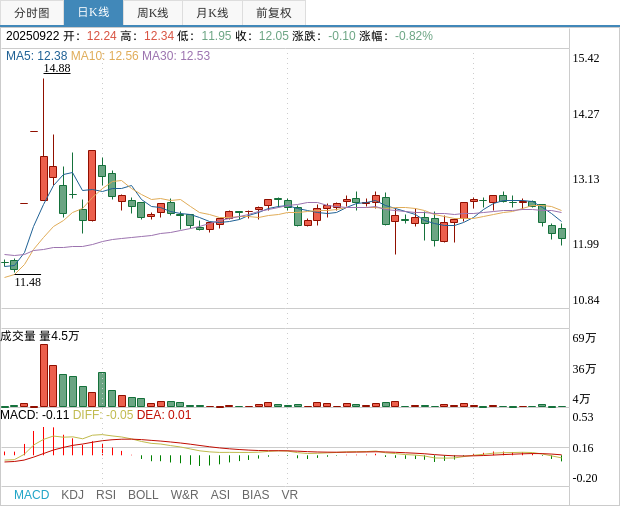
Task: Switch to the KDJ indicator
Action: point(72,495)
